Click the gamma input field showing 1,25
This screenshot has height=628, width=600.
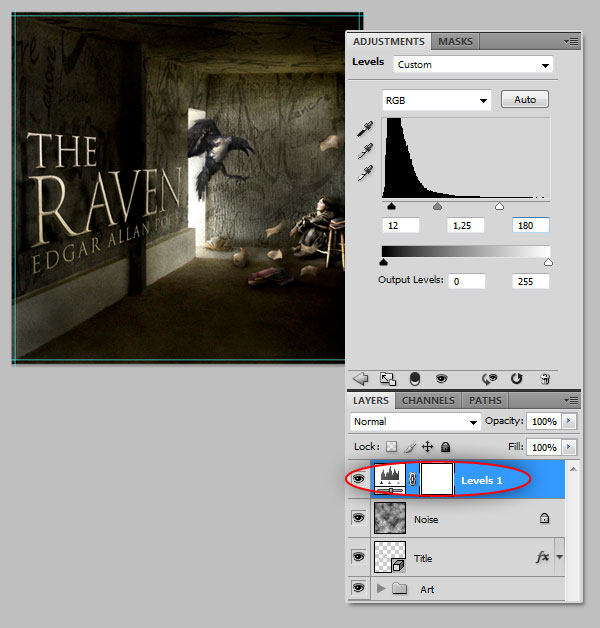point(465,225)
